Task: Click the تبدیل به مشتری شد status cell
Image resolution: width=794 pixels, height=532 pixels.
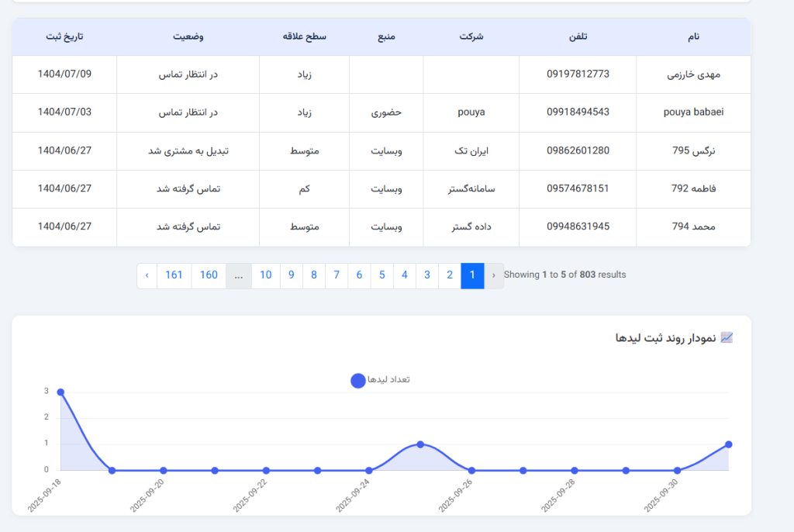Action: point(188,150)
